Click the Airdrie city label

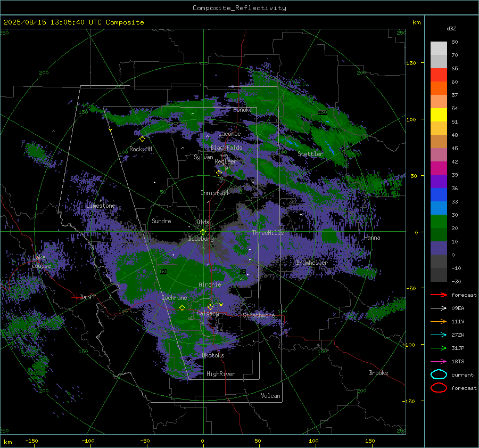click(210, 284)
